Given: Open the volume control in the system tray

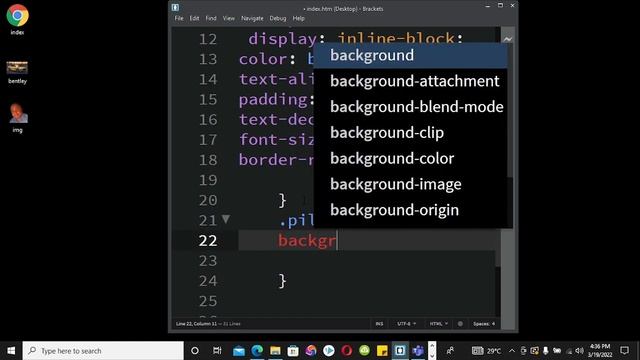Looking at the screenshot, I should click(x=580, y=351).
